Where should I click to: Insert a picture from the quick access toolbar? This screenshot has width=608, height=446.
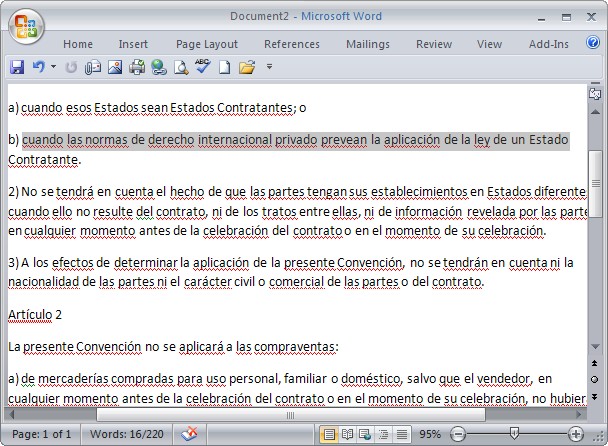click(x=115, y=67)
